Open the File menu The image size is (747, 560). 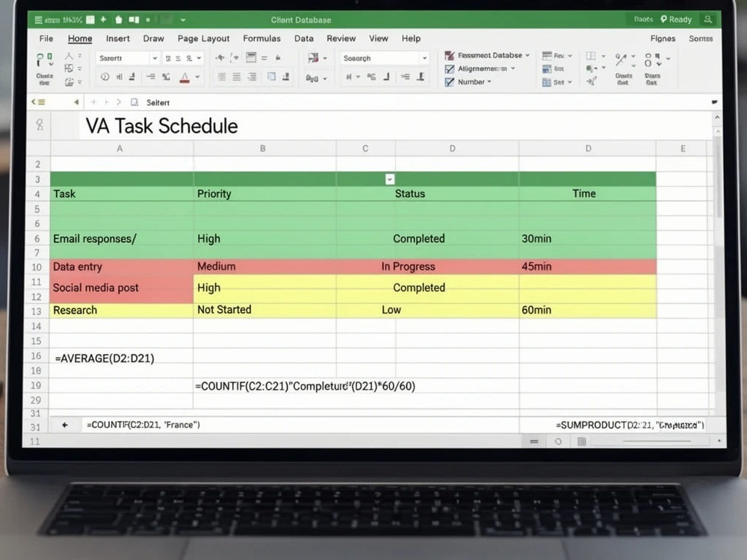click(x=46, y=39)
